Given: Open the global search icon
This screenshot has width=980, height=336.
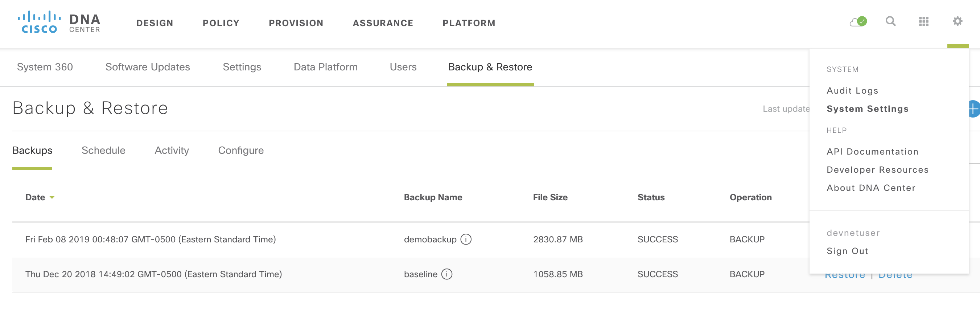Looking at the screenshot, I should coord(891,22).
